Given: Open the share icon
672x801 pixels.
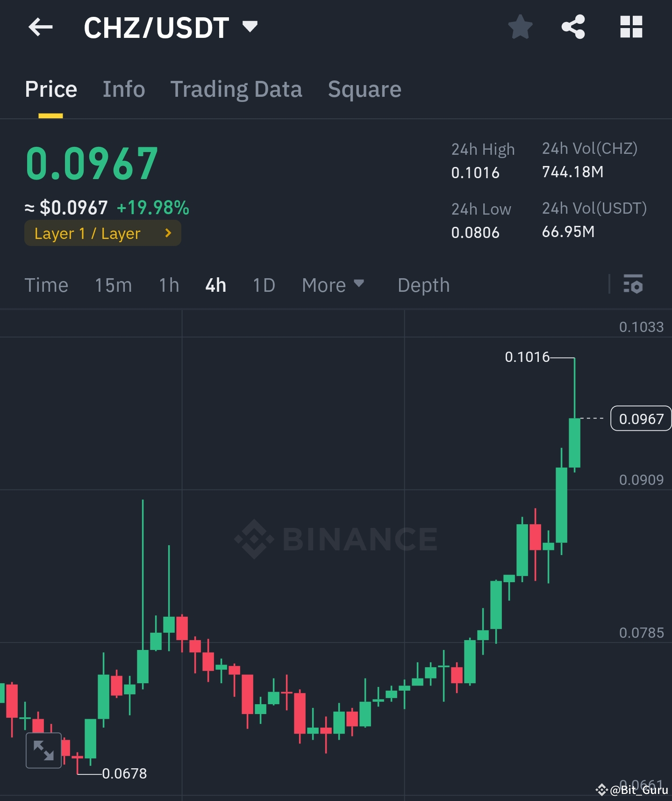Looking at the screenshot, I should (574, 27).
